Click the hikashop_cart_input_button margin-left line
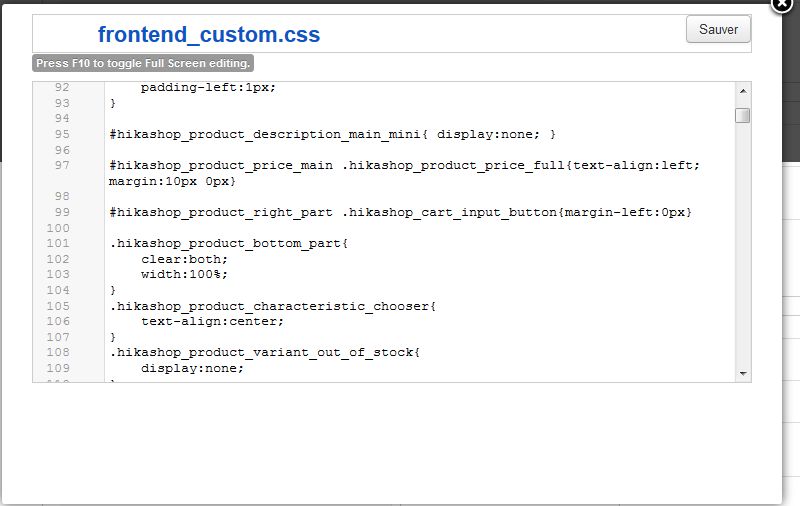 click(x=401, y=212)
